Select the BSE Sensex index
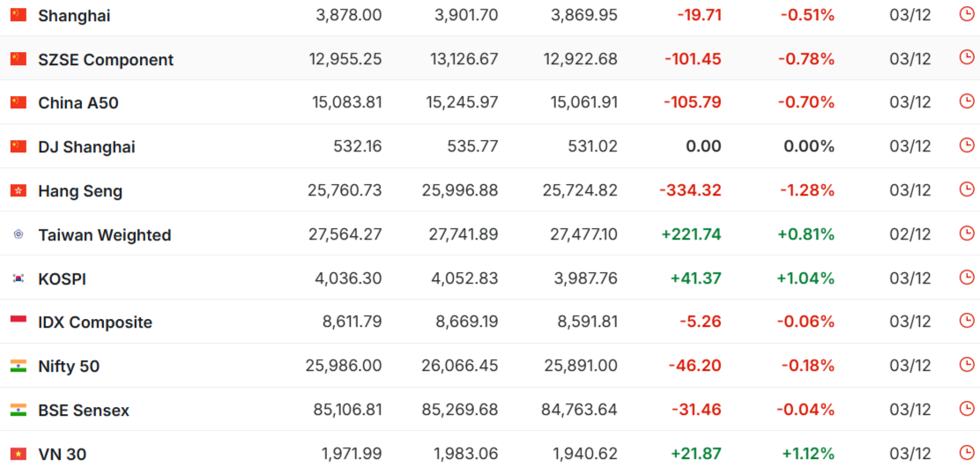Viewport: 980px width, 466px height. [x=84, y=411]
